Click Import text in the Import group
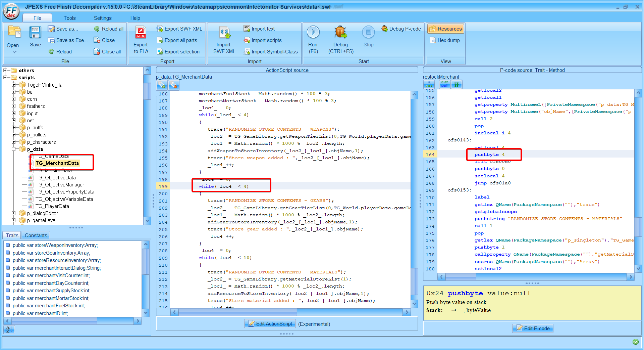Viewport: 644px width, 350px height. 259,29
